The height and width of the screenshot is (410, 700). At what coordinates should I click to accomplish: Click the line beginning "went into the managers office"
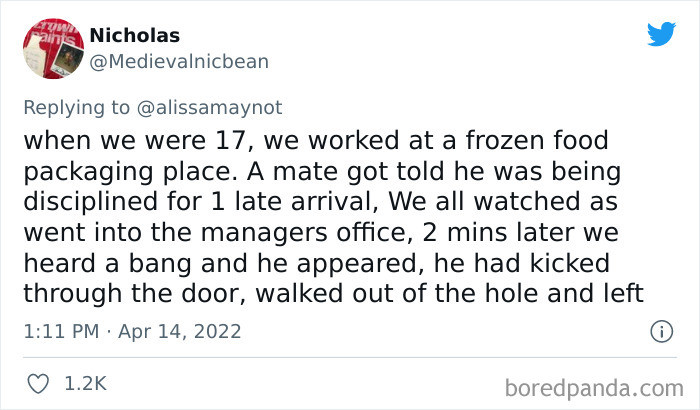[x=321, y=233]
